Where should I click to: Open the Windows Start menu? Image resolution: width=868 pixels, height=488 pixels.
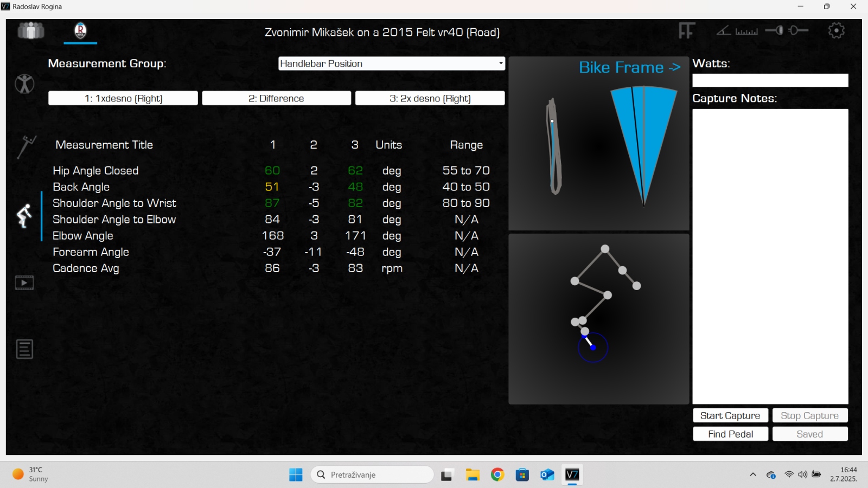[x=296, y=475]
